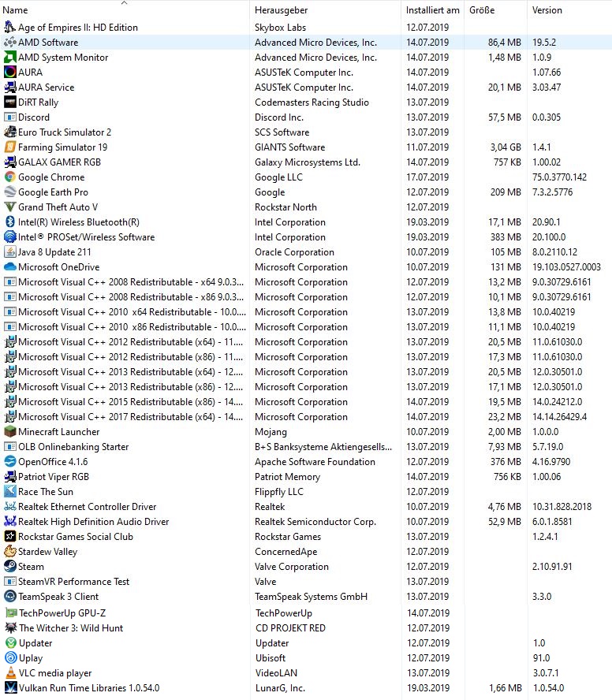612x700 pixels.
Task: Sort by Installiert am column header
Action: click(432, 10)
